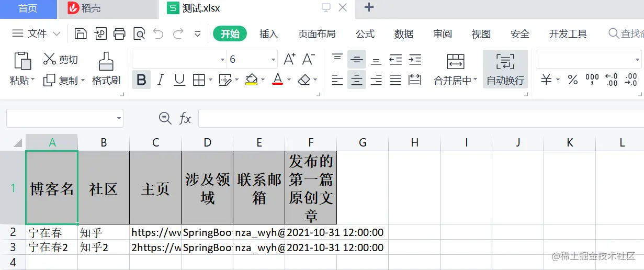Click the formula bar input field
Screen dimensions: 644x270
pyautogui.click(x=421, y=118)
